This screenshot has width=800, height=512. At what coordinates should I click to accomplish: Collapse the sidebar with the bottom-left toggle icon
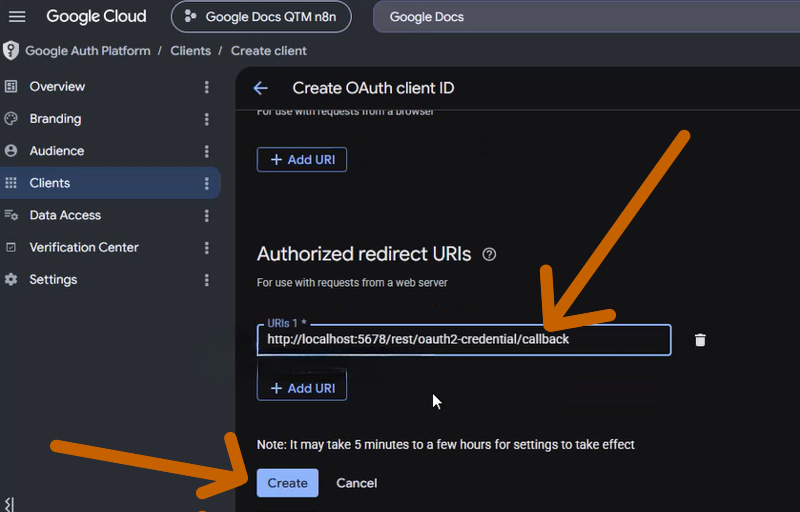pyautogui.click(x=9, y=504)
